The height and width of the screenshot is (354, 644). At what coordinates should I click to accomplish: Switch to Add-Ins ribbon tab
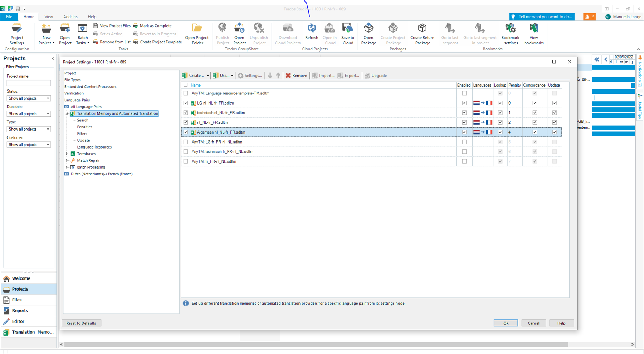(x=70, y=17)
